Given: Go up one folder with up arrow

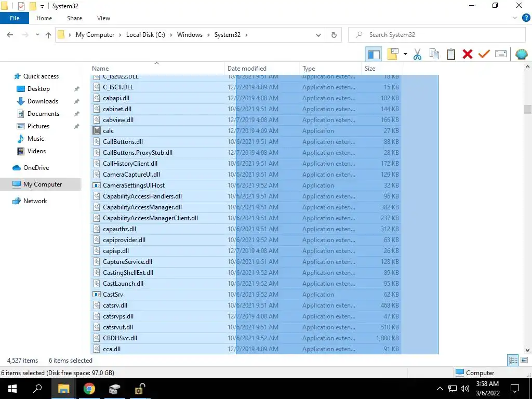Looking at the screenshot, I should pos(48,35).
